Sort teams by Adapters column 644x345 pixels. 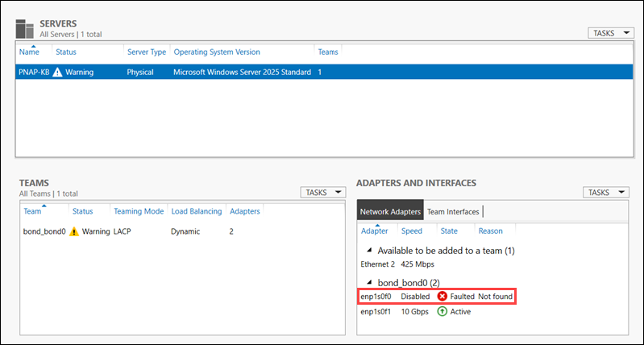[245, 211]
